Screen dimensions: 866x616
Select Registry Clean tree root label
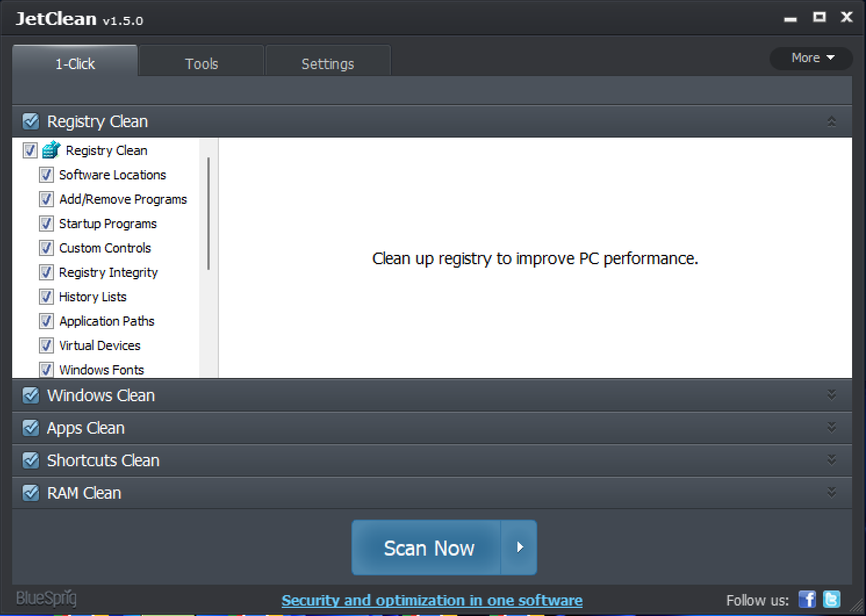tap(107, 150)
